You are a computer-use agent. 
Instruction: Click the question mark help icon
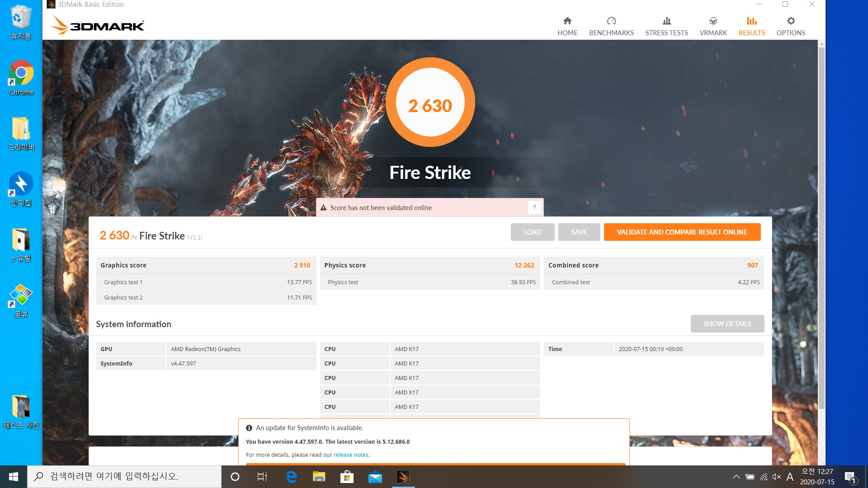[534, 207]
